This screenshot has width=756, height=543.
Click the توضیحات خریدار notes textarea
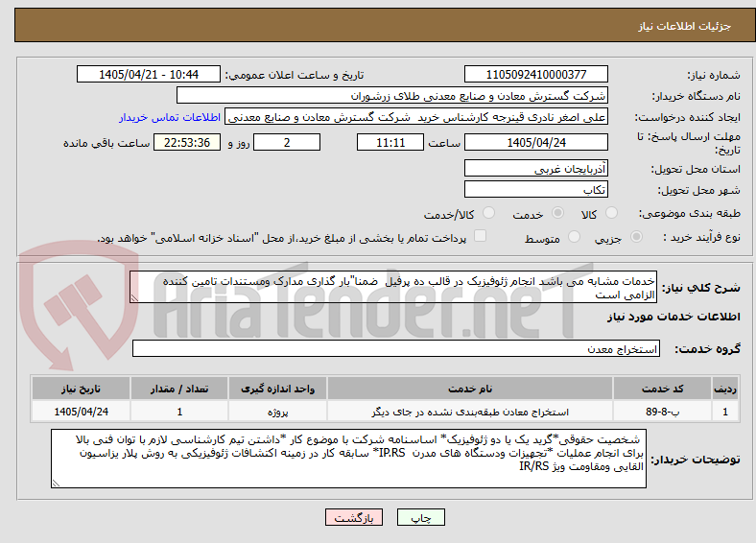pos(348,459)
